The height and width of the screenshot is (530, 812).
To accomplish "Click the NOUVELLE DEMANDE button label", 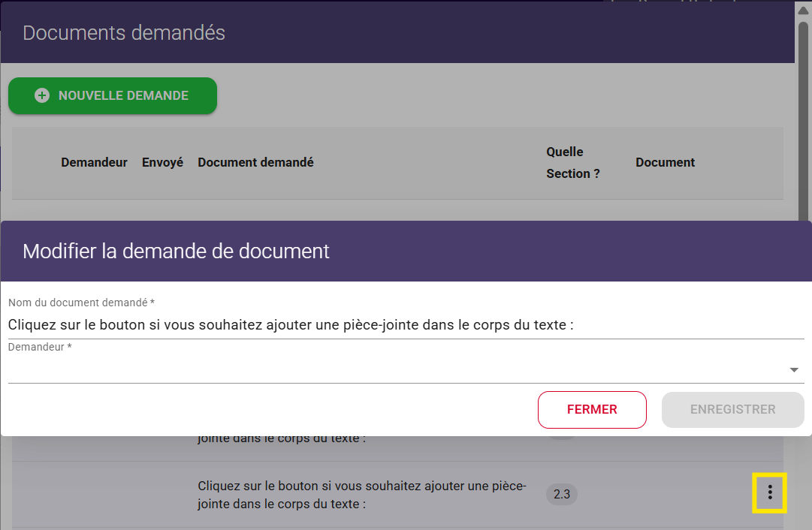I will [x=123, y=96].
